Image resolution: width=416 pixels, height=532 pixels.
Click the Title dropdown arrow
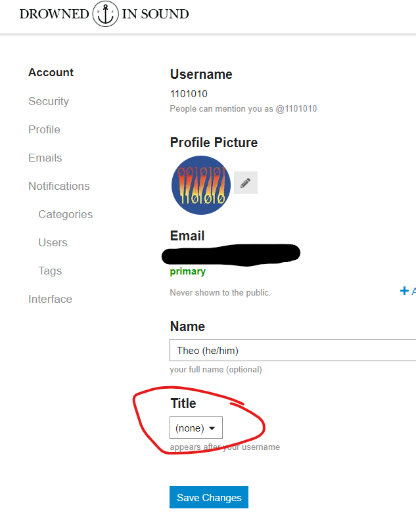click(x=212, y=428)
